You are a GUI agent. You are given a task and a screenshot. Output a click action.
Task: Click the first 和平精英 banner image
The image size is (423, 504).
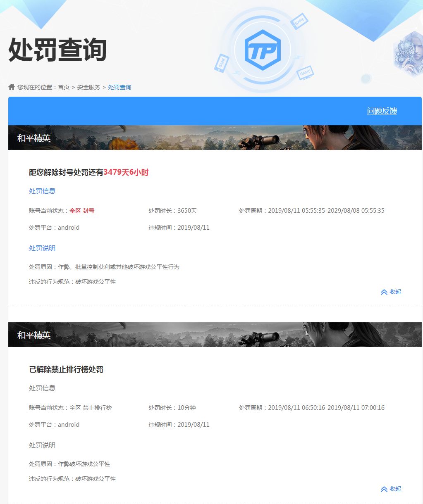215,138
